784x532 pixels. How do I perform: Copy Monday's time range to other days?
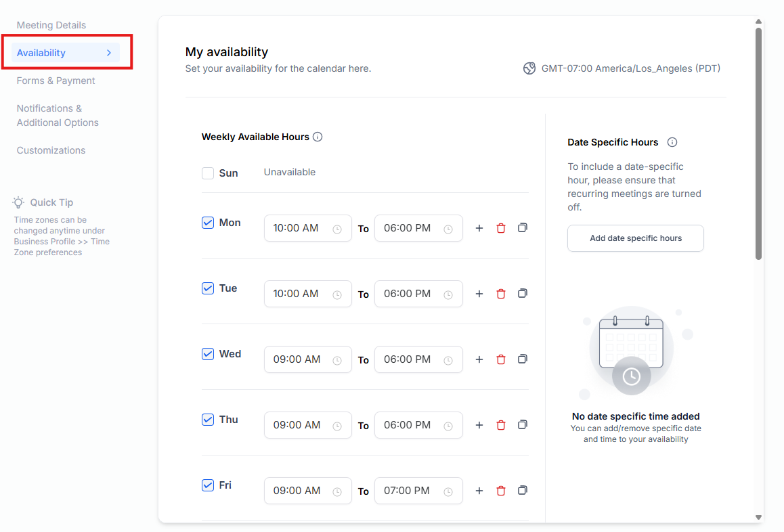point(523,228)
